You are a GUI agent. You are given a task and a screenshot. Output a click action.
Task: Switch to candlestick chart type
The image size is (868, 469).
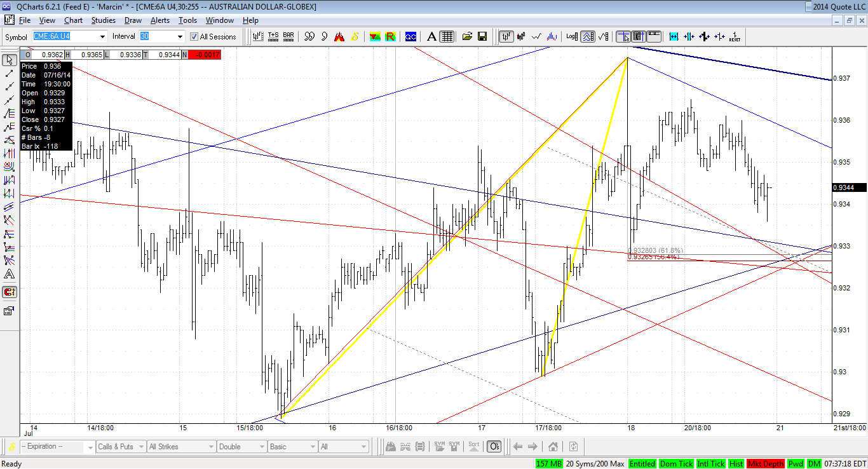(x=522, y=36)
